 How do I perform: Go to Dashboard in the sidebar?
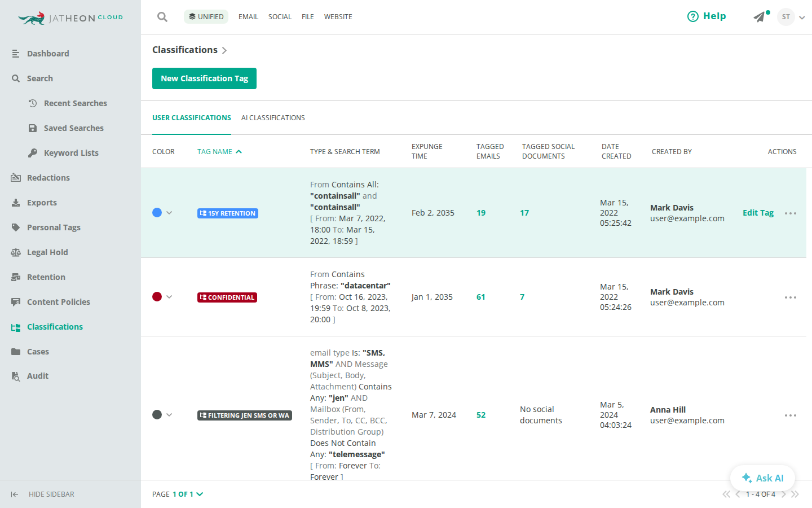(48, 54)
